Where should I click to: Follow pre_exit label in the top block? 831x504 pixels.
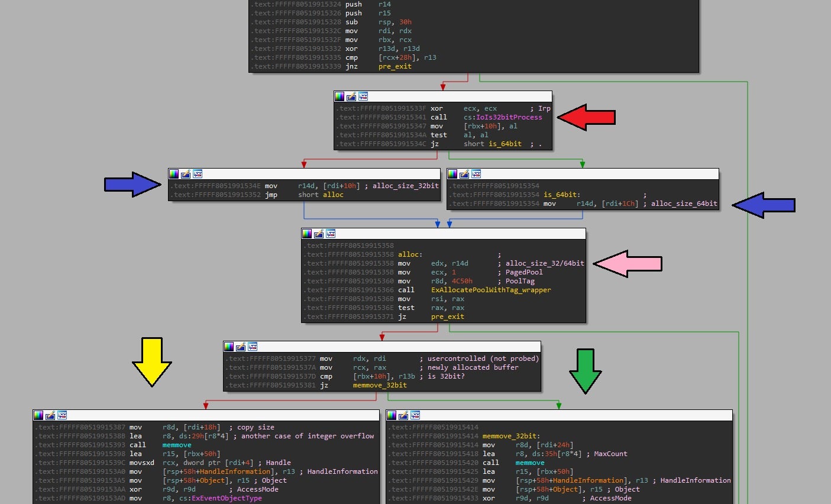[x=395, y=66]
